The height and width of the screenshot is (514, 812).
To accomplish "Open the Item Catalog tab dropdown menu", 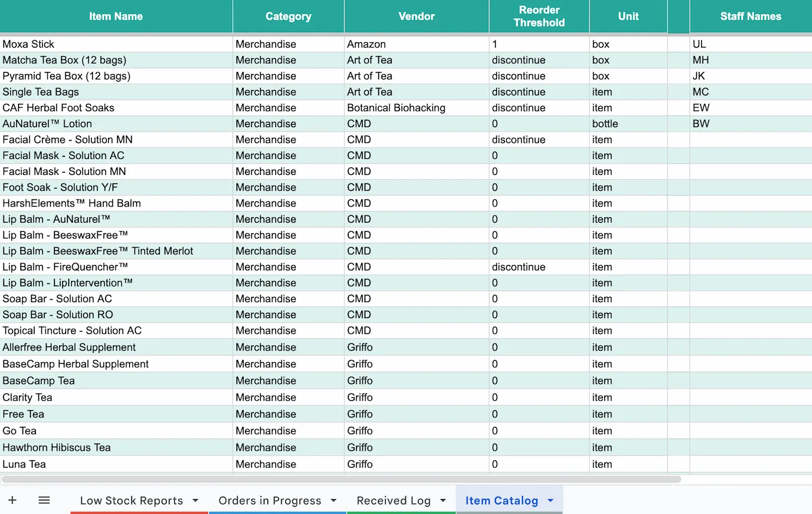I will 550,500.
